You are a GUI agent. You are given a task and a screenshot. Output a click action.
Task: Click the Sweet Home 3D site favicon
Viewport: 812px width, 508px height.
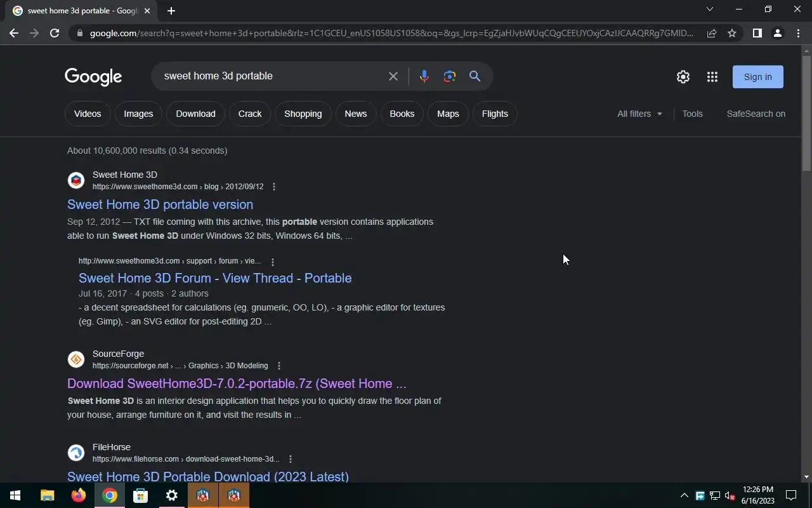pyautogui.click(x=76, y=180)
